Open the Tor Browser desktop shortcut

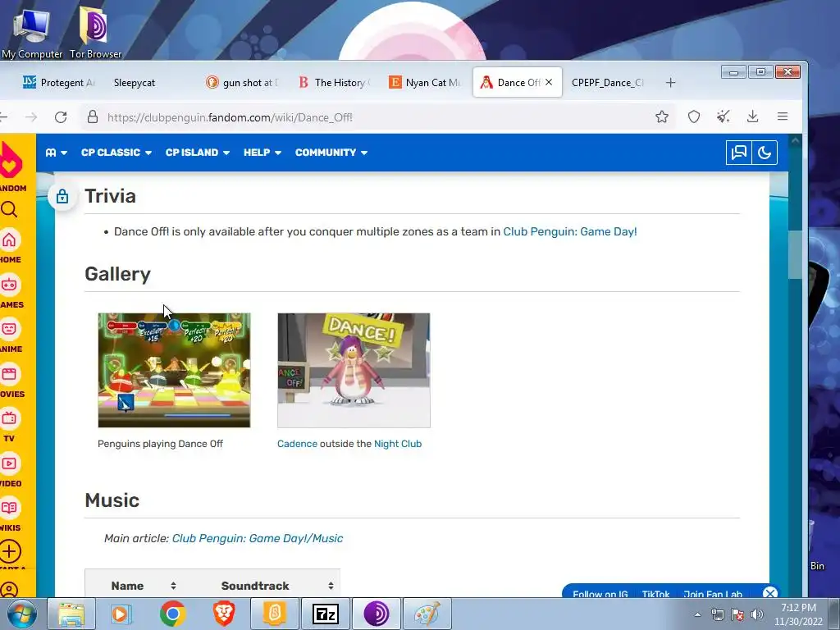click(x=95, y=31)
